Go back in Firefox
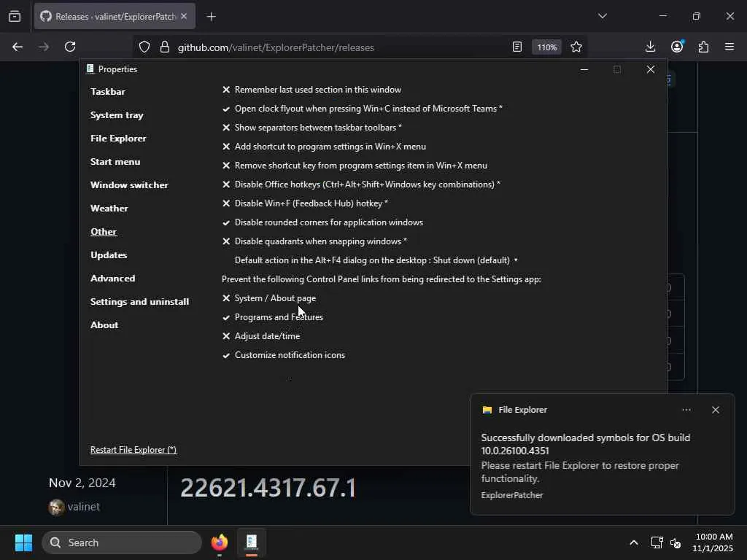Viewport: 747px width, 560px height. point(18,47)
